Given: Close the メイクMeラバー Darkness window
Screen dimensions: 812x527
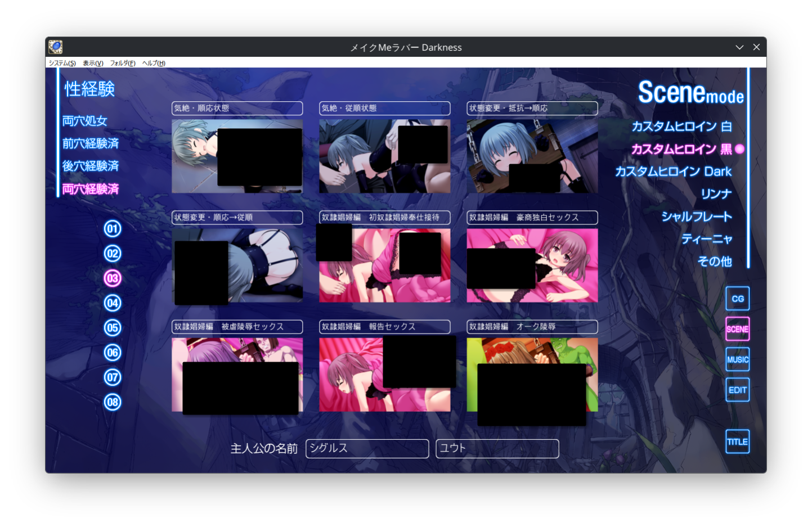Looking at the screenshot, I should point(756,47).
